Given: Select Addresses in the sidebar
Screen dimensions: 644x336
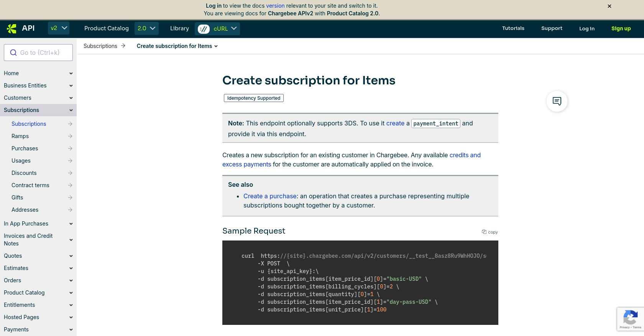Looking at the screenshot, I should (25, 210).
